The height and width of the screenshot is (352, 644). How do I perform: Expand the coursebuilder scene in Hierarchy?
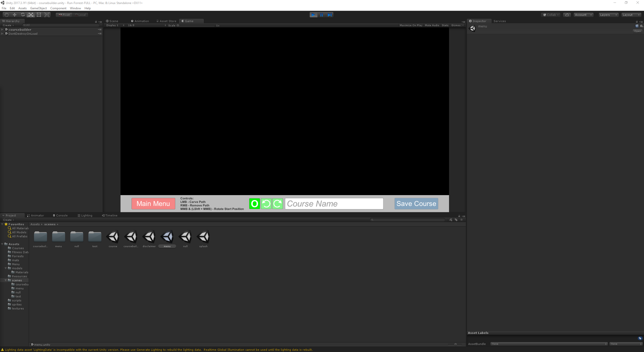(2, 30)
